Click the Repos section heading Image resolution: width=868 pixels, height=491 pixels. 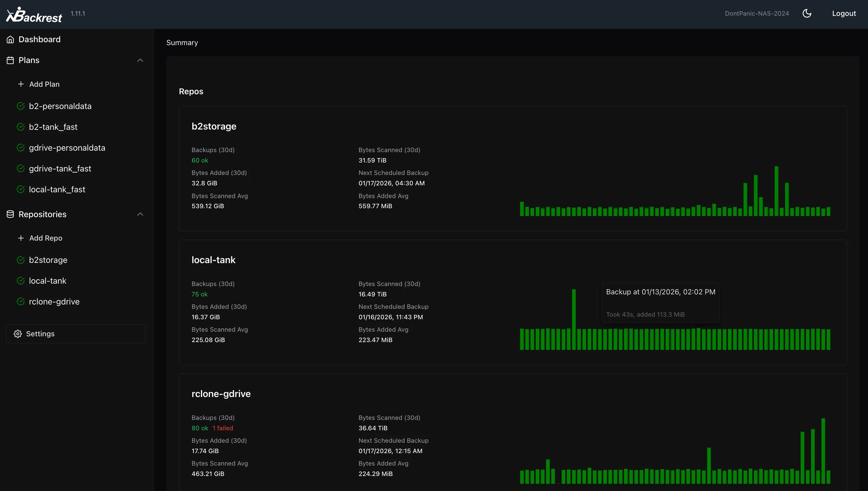click(191, 92)
